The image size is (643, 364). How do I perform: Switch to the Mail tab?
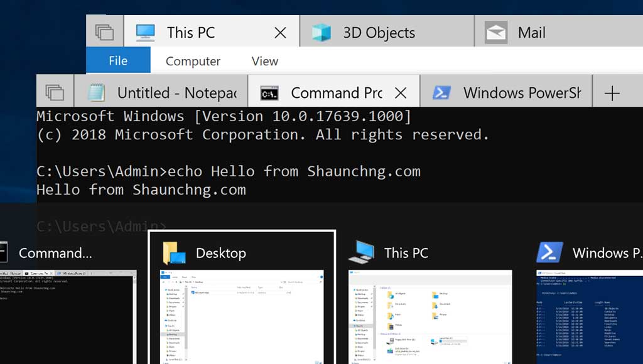point(559,31)
